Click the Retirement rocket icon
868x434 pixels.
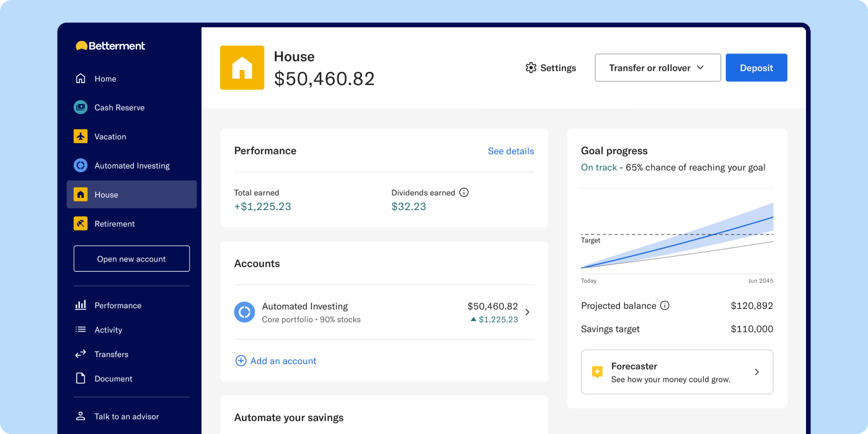(x=81, y=223)
